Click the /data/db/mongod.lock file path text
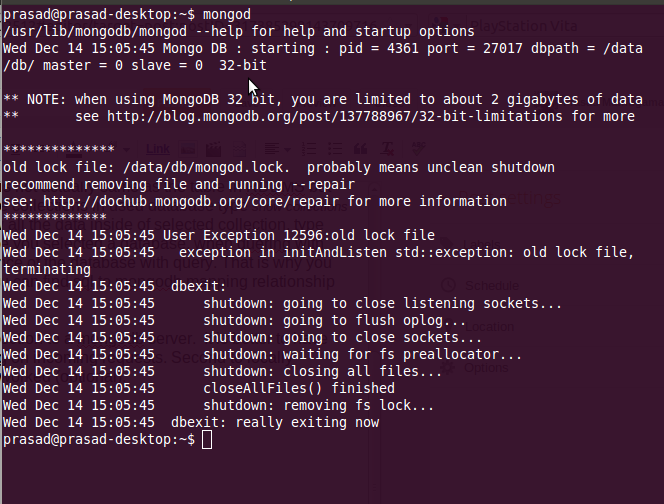664x504 pixels. pos(203,167)
